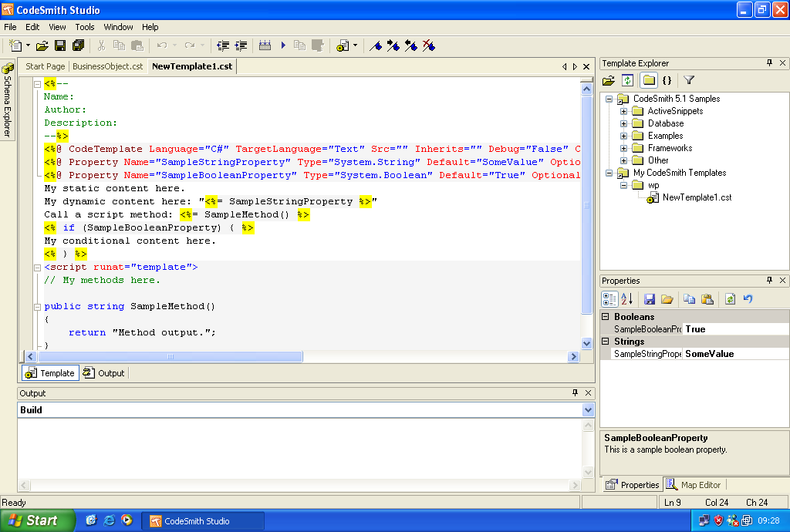
Task: Expand the Examples folder node
Action: click(x=623, y=136)
